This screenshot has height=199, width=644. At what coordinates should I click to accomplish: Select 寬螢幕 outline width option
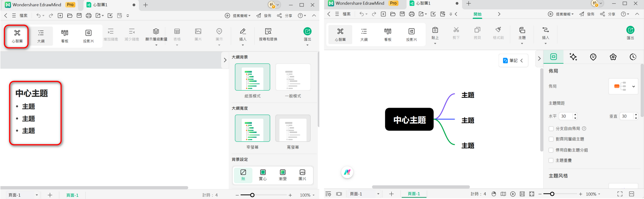pos(293,128)
